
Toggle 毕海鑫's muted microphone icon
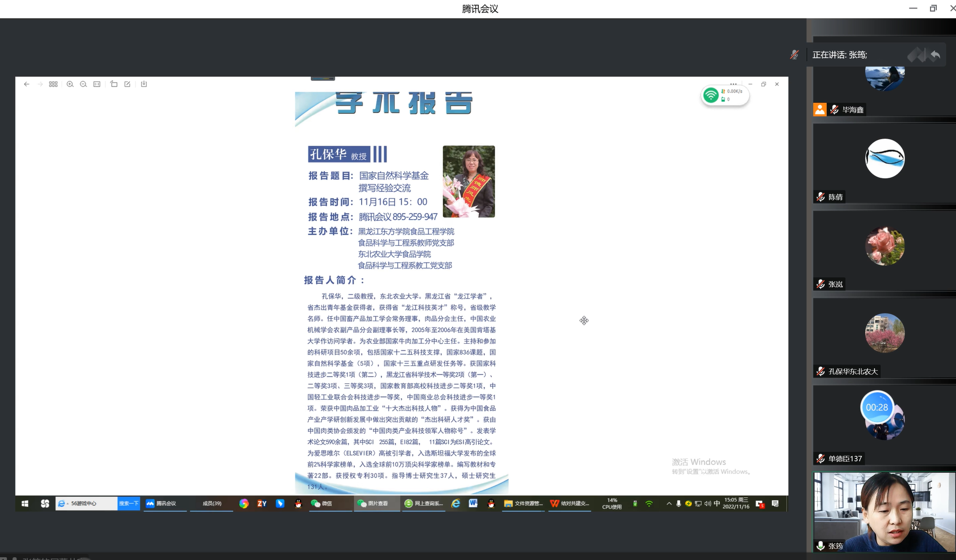pos(834,110)
